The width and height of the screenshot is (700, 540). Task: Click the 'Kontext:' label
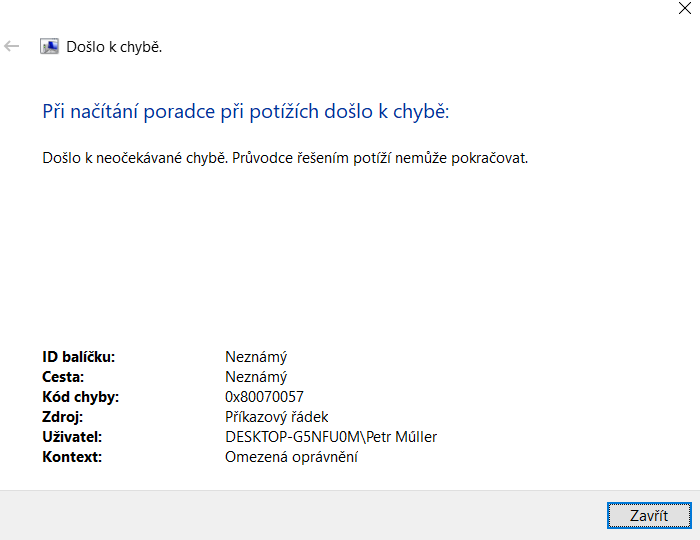72,457
